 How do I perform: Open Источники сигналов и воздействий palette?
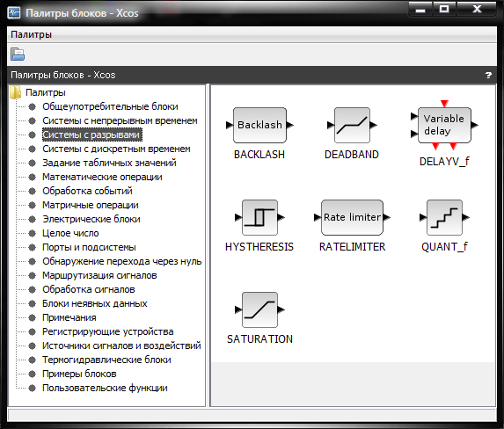[x=121, y=345]
